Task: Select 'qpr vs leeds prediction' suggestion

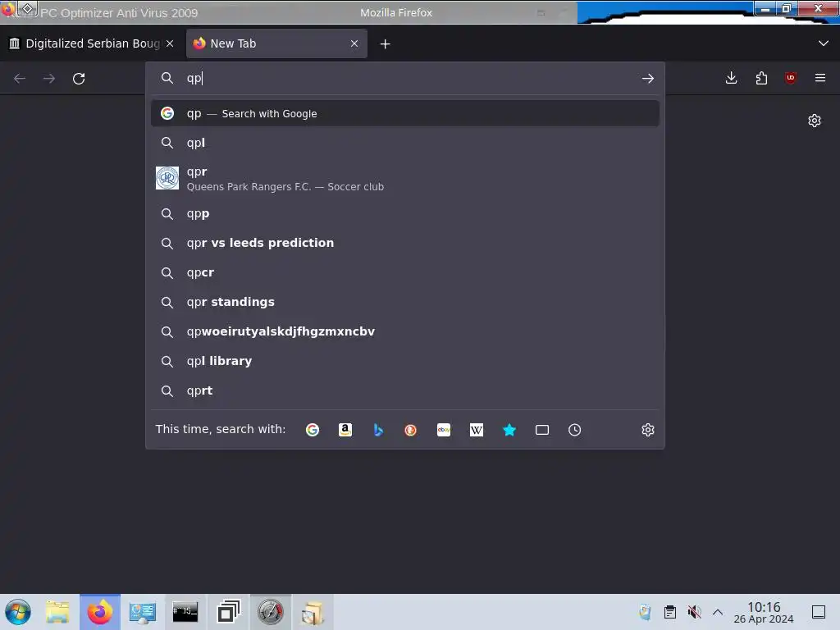Action: pos(405,243)
